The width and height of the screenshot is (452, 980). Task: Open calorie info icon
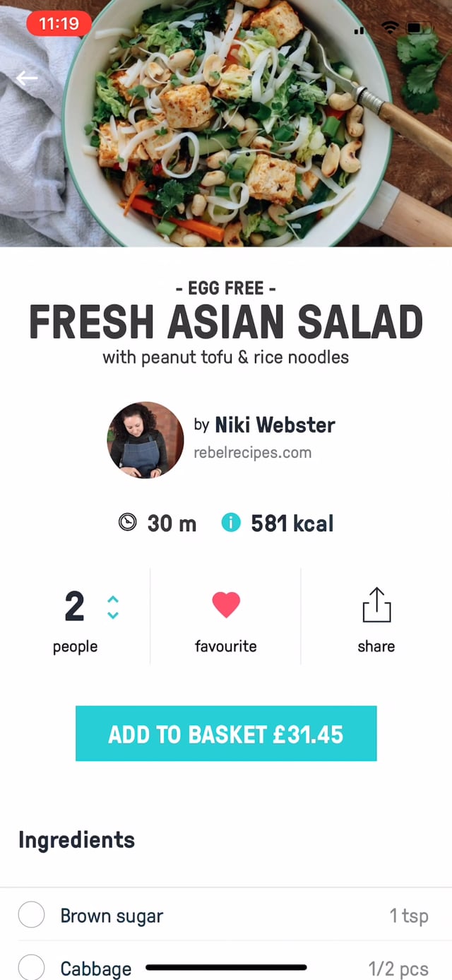coord(231,523)
